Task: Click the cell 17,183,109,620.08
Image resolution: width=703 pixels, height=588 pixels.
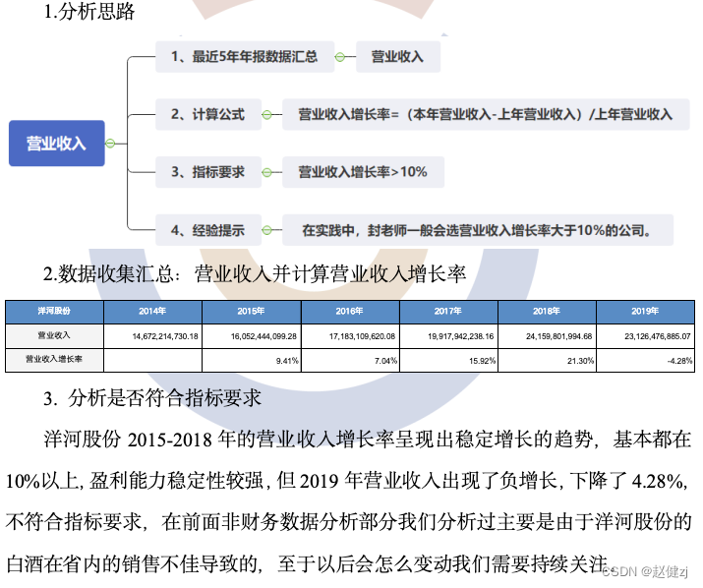Action: (x=350, y=336)
